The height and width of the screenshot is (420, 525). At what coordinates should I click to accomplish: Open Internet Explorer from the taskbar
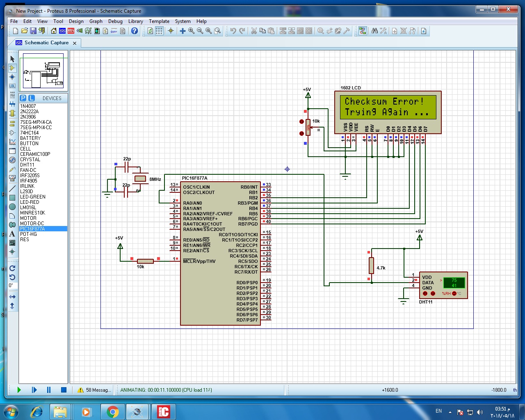pyautogui.click(x=37, y=412)
